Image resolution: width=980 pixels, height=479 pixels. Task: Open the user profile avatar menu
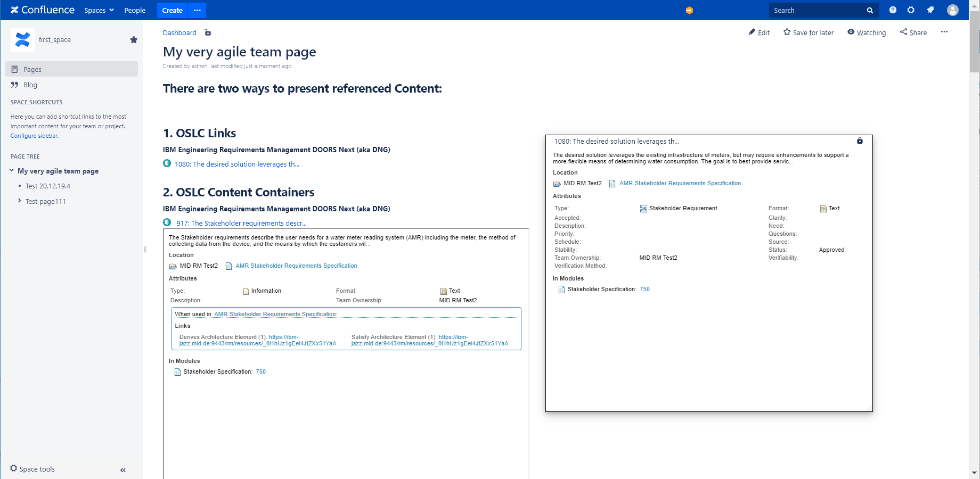click(x=953, y=10)
